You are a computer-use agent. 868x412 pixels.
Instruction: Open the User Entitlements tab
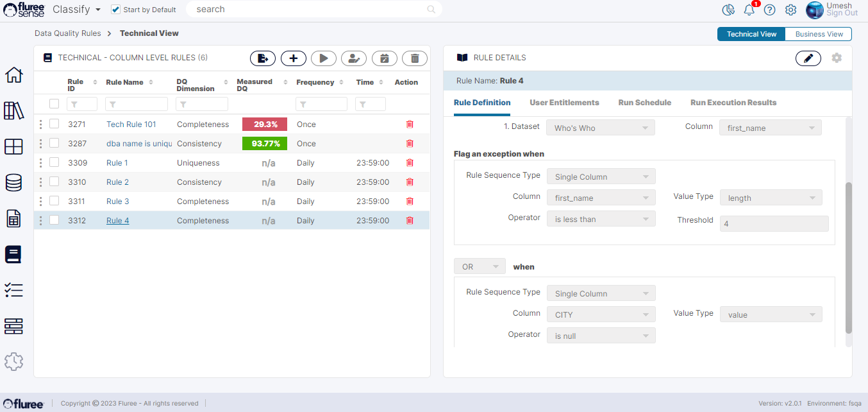click(x=564, y=103)
